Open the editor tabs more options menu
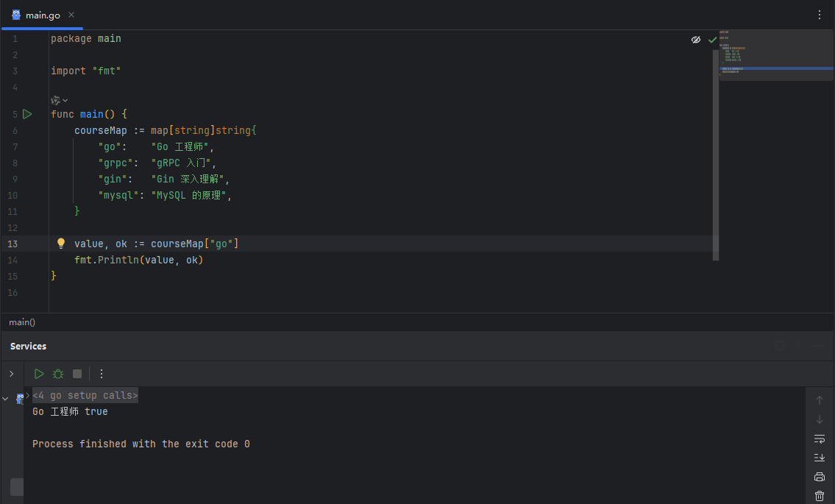835x504 pixels. point(820,15)
